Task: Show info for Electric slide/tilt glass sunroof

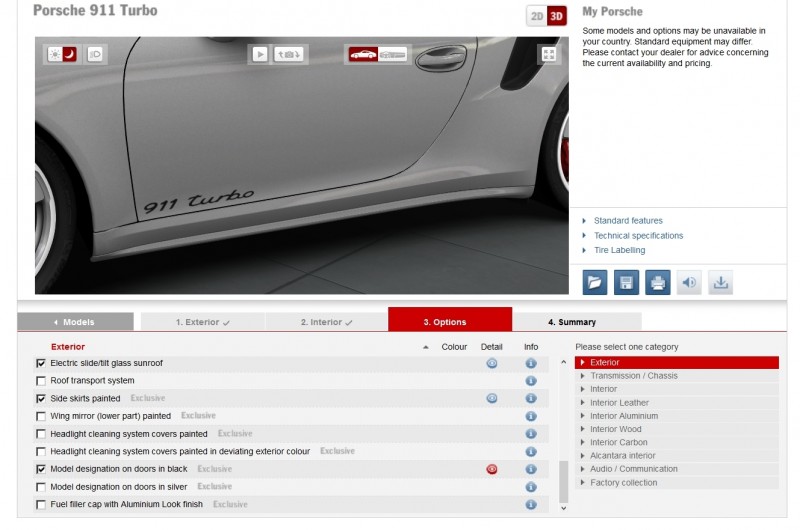Action: 531,363
